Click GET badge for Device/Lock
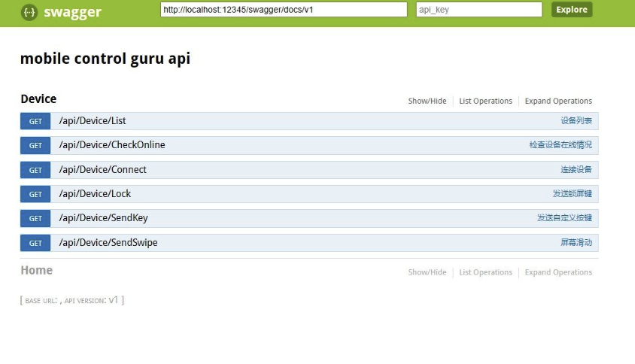Viewport: 635px width, 364px height. click(35, 194)
